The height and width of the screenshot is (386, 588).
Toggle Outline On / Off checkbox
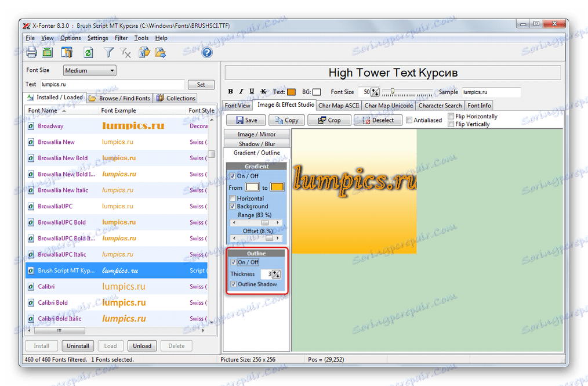click(x=233, y=262)
